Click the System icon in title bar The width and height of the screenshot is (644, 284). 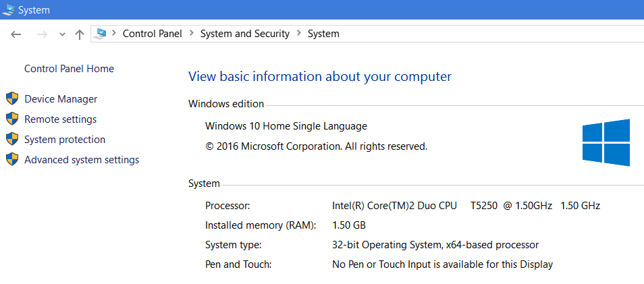[9, 9]
